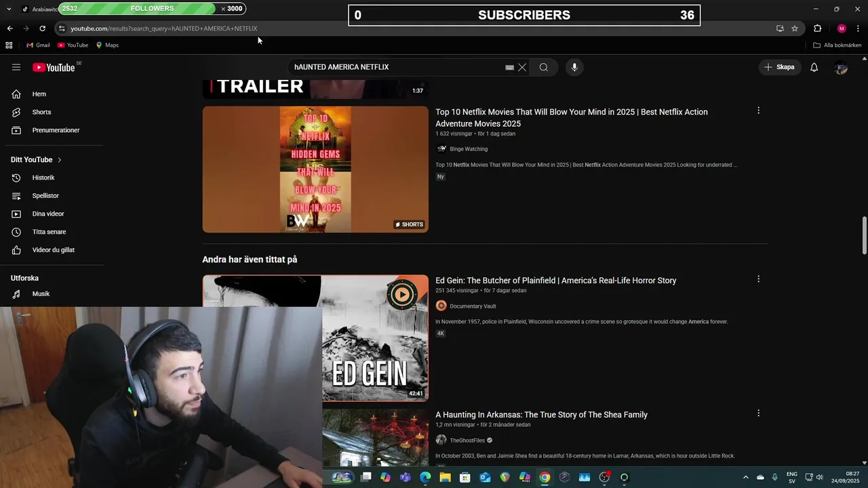
Task: Open the Gmail bookmark
Action: [38, 45]
